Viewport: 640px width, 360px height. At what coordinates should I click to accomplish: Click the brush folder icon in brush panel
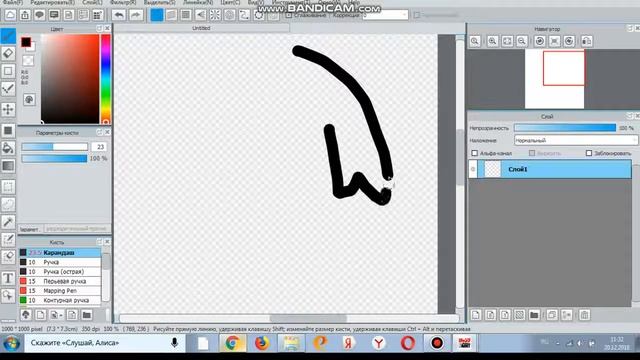tap(87, 315)
